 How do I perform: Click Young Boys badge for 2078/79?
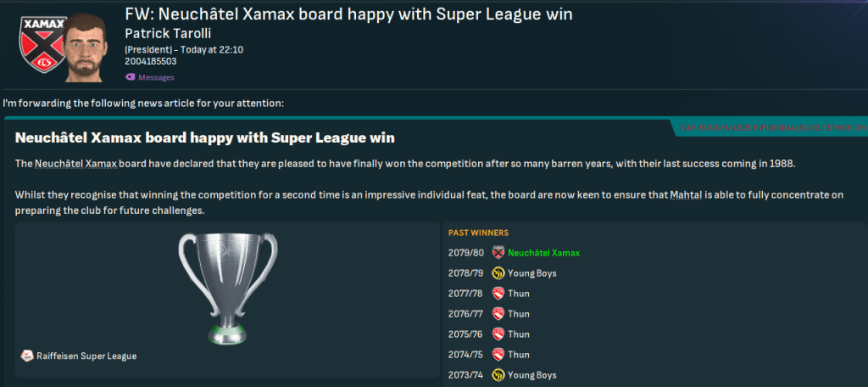coord(498,273)
